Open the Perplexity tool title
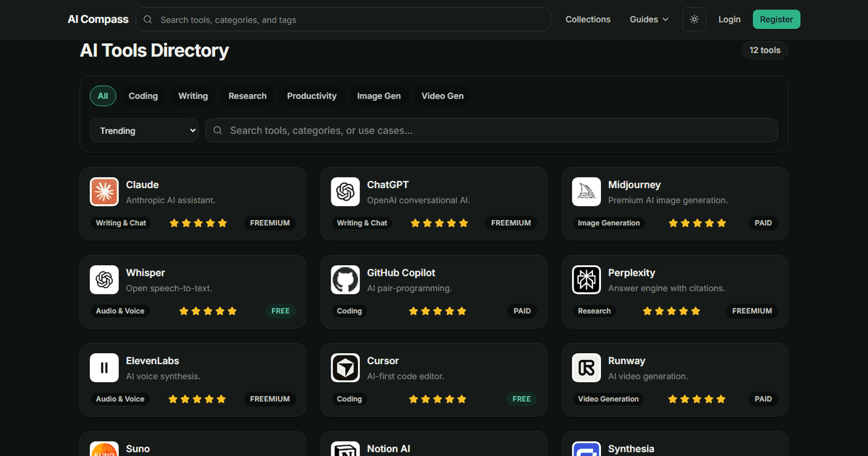The width and height of the screenshot is (868, 456). tap(631, 273)
